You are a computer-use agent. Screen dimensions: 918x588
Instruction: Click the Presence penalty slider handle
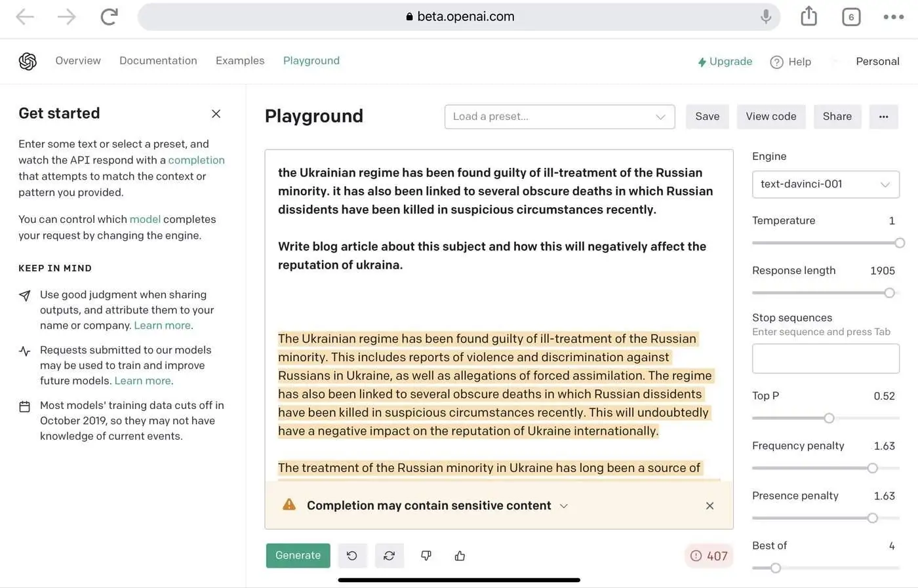[x=872, y=518]
